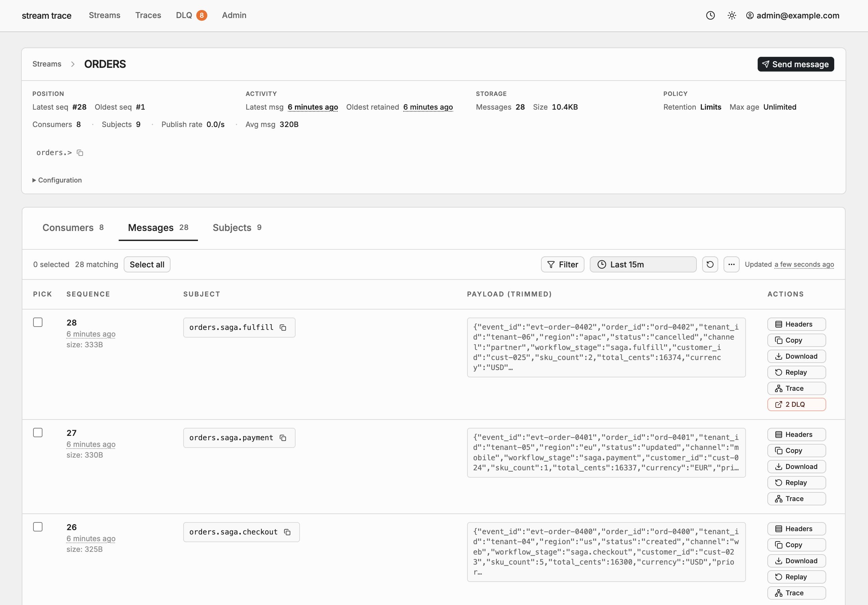Trace message 27
Image resolution: width=868 pixels, height=605 pixels.
tap(796, 499)
